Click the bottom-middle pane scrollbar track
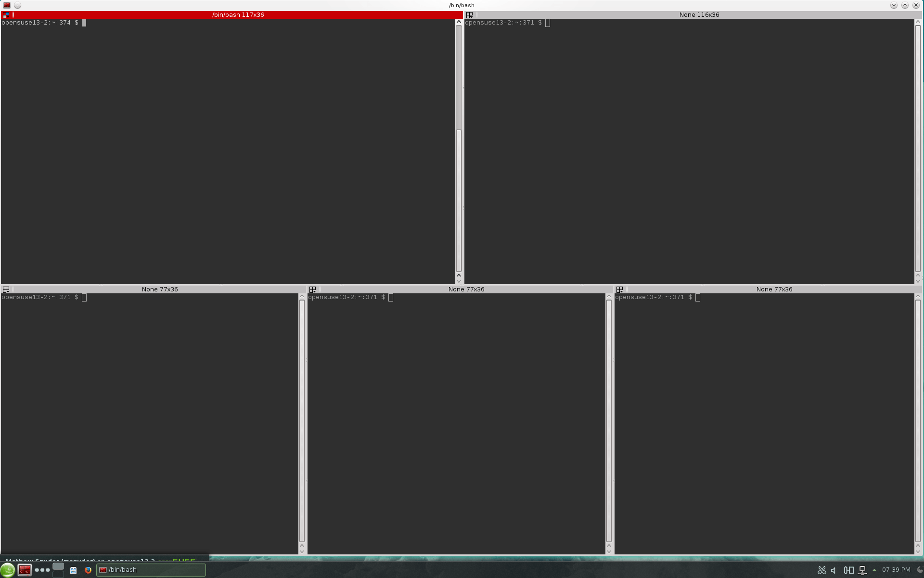The width and height of the screenshot is (924, 578). 609,421
